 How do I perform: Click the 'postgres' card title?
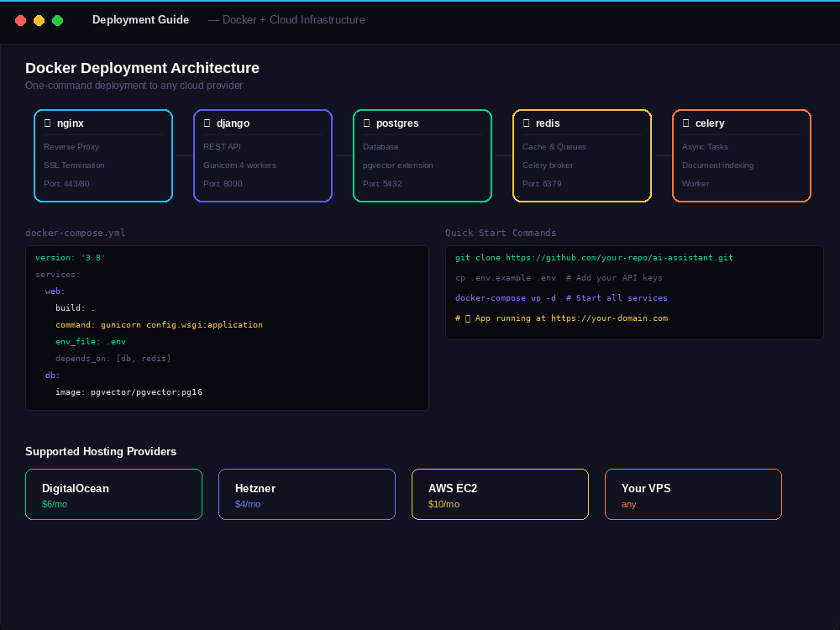click(x=397, y=123)
